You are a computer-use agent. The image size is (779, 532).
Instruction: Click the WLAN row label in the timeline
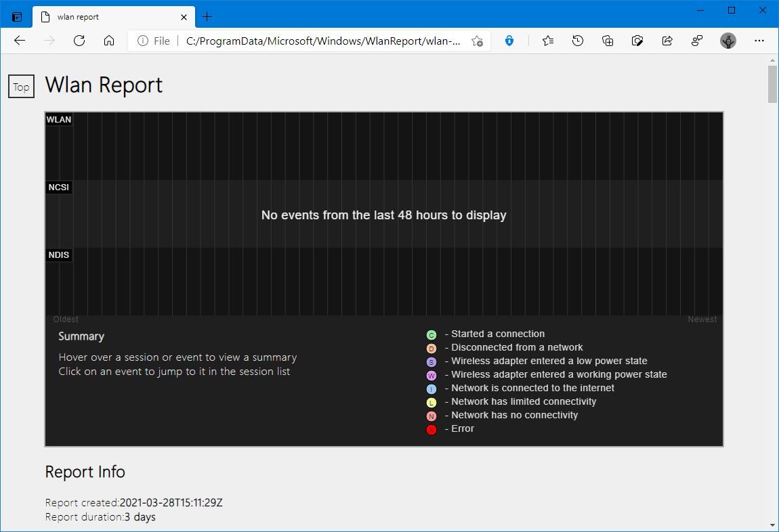59,119
